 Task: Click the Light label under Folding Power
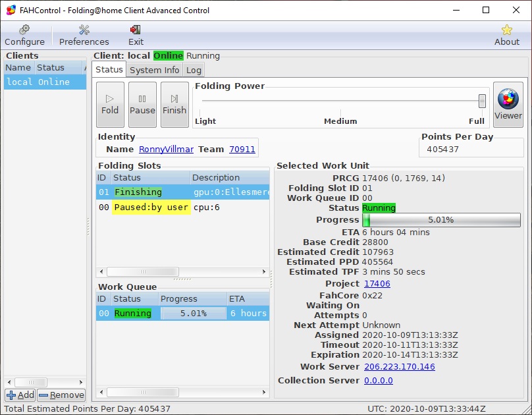pos(205,121)
